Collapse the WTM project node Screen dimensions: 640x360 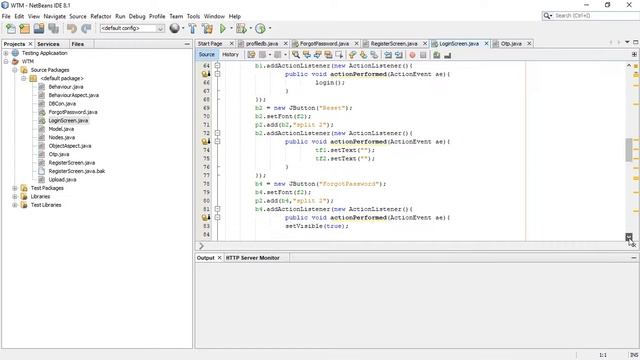click(x=6, y=62)
